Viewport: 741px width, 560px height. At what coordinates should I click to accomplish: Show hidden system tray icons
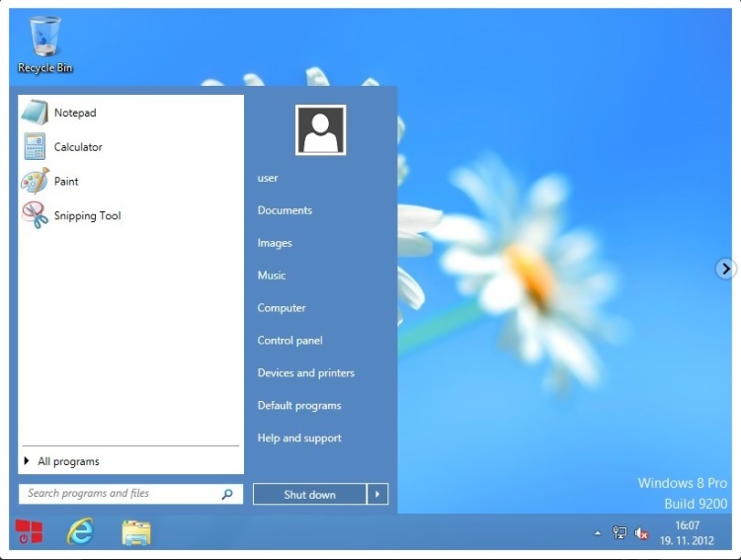597,533
